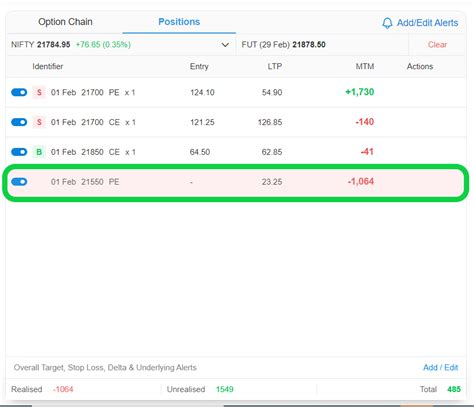Toggle off the 21700 CE position
Viewport: 474px width, 407px height.
(19, 122)
